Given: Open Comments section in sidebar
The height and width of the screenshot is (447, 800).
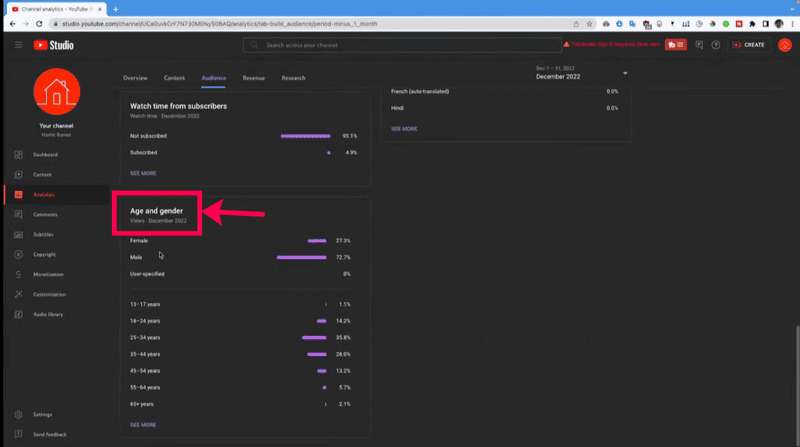Looking at the screenshot, I should coord(45,215).
